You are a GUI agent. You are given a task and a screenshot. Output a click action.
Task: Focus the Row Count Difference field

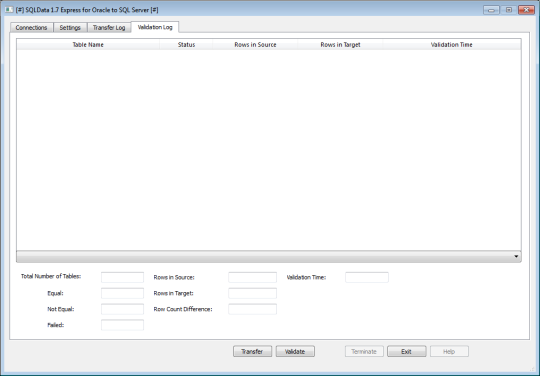(252, 309)
